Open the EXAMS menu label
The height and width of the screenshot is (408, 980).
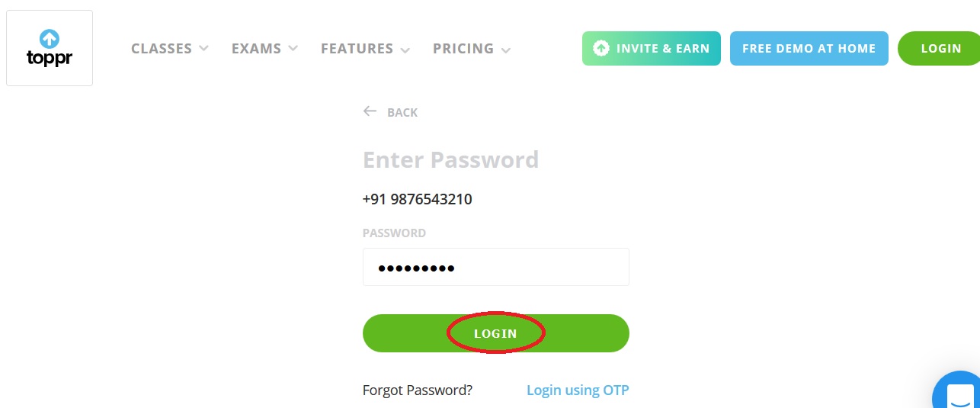click(256, 49)
